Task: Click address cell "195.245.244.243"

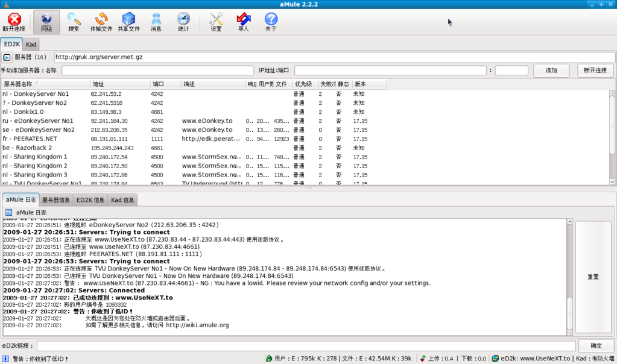Action: [112, 148]
